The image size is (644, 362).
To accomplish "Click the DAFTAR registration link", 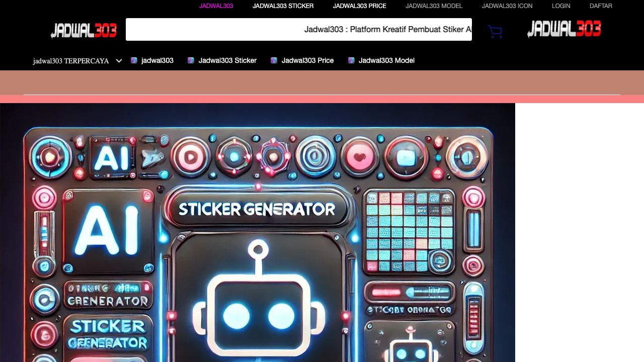I will click(601, 6).
